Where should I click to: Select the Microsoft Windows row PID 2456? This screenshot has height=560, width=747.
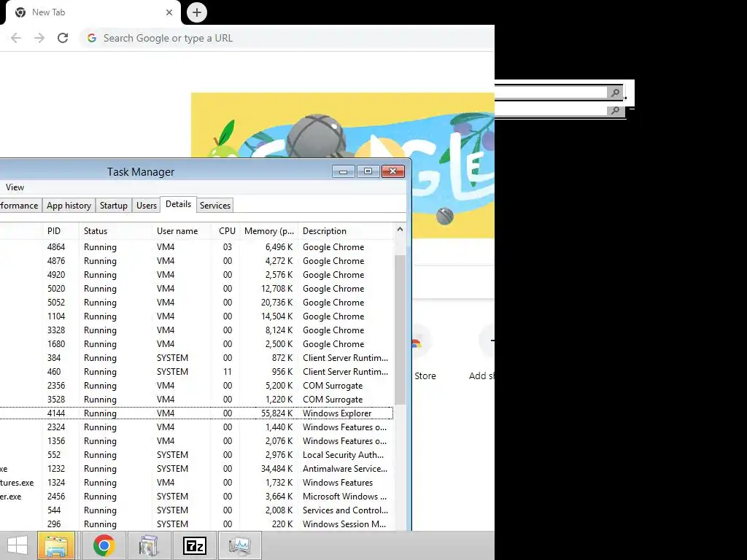coord(197,496)
